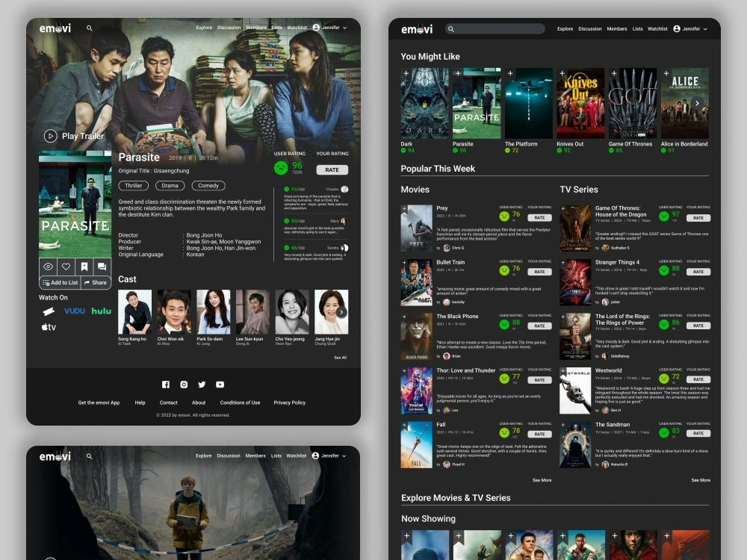Click RATE for the movie Prey

pos(540,217)
